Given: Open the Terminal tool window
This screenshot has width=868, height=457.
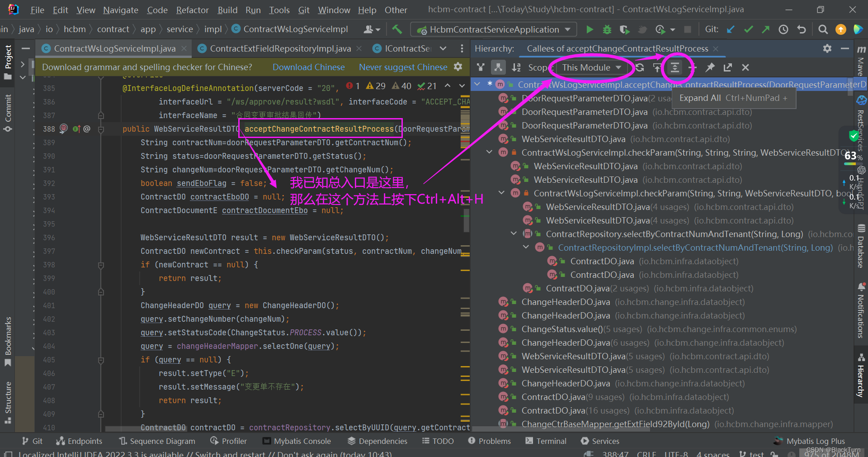Looking at the screenshot, I should click(x=546, y=441).
